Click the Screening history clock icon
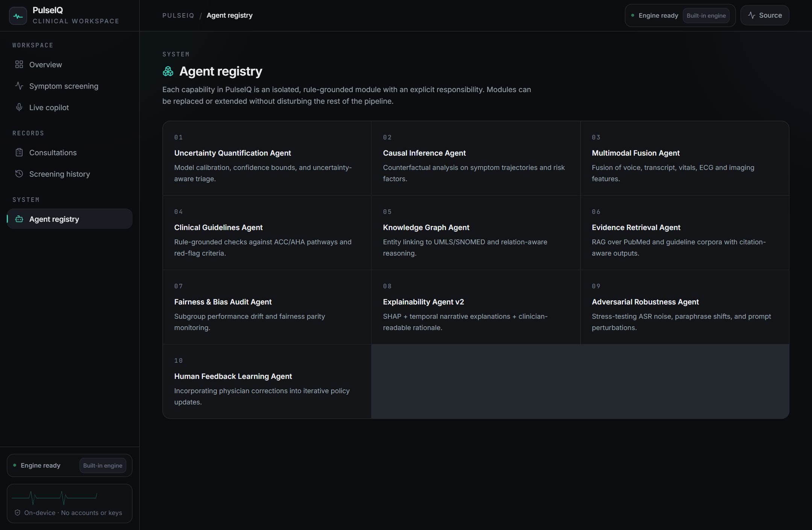Image resolution: width=812 pixels, height=530 pixels. [x=19, y=174]
